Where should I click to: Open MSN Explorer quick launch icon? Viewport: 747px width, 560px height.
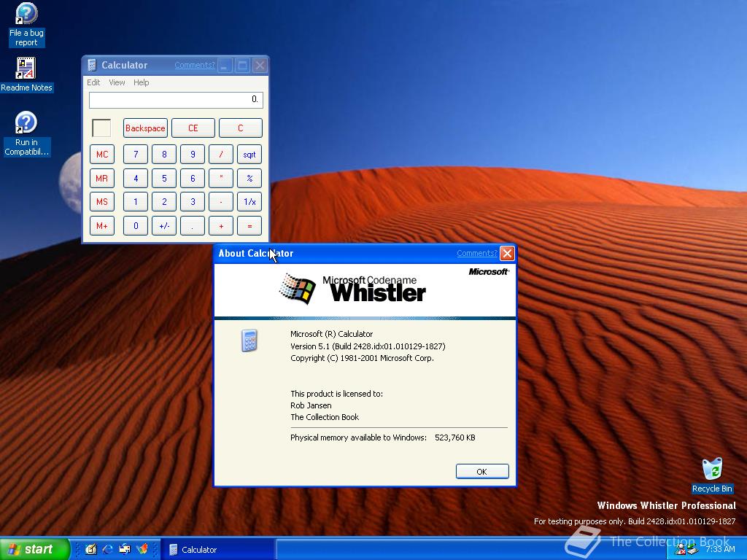tap(142, 549)
